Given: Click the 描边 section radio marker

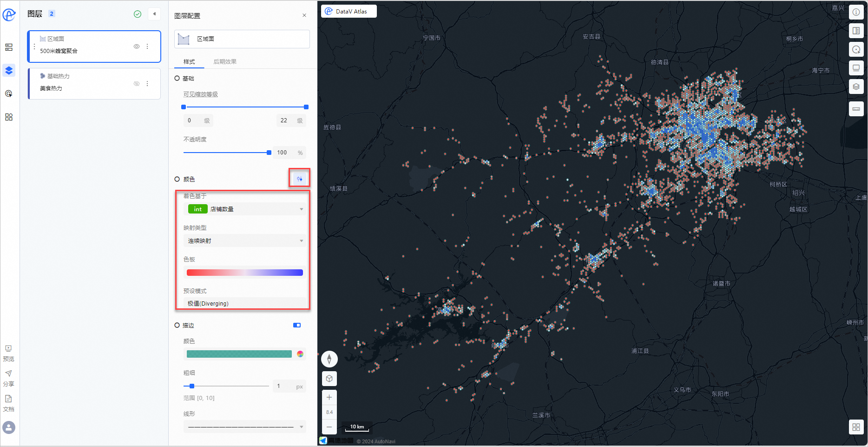Looking at the screenshot, I should 177,325.
